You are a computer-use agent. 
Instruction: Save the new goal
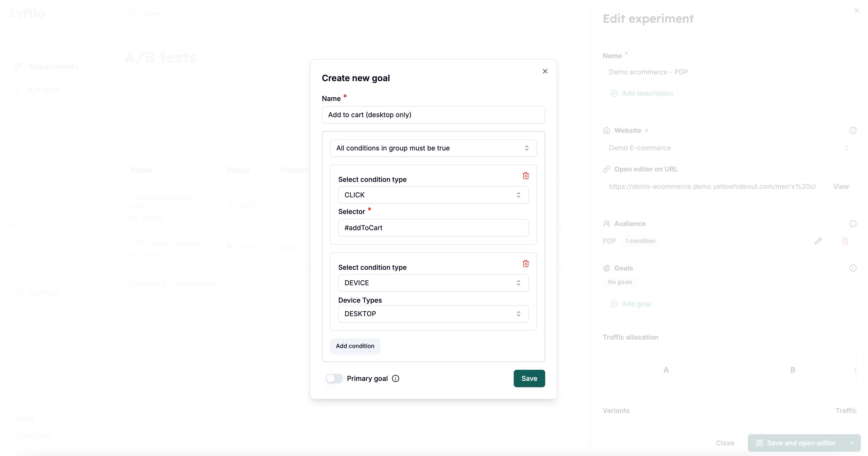click(x=529, y=378)
